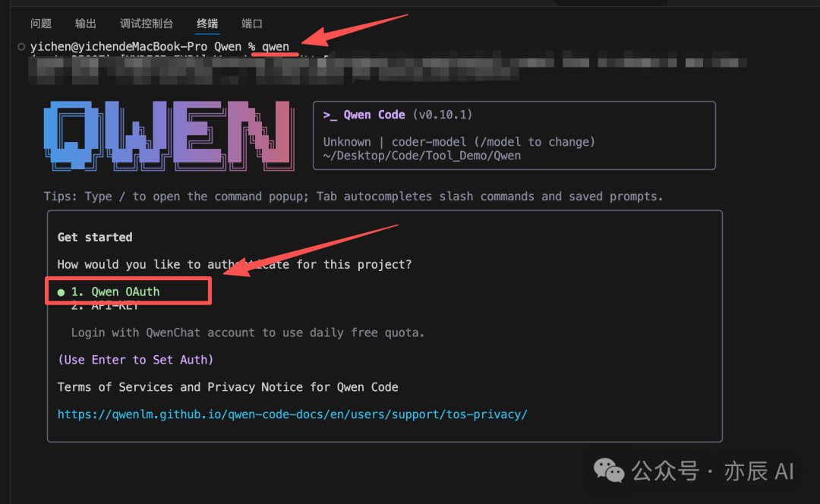Click the yichen@yichendeMacBook-Pro prompt text
Screen dimensions: 820x504
[118, 46]
